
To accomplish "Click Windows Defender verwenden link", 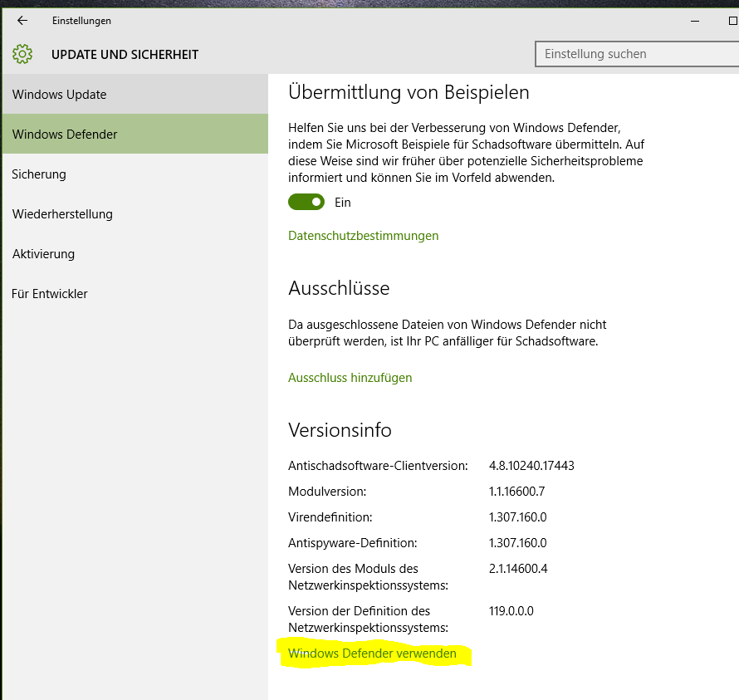I will [x=372, y=653].
